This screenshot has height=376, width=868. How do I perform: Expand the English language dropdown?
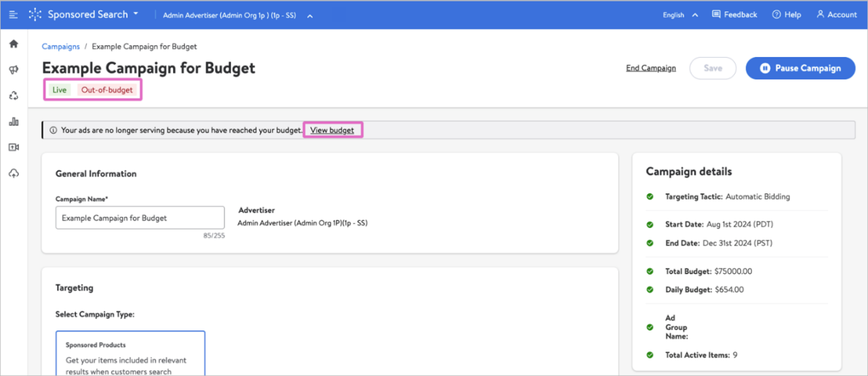pyautogui.click(x=680, y=15)
